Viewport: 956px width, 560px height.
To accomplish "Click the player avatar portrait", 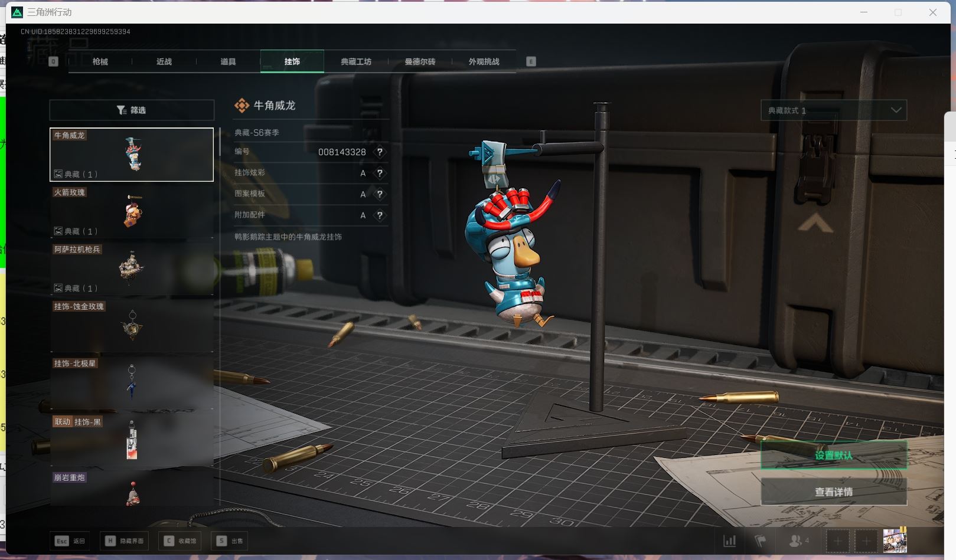I will pos(895,541).
